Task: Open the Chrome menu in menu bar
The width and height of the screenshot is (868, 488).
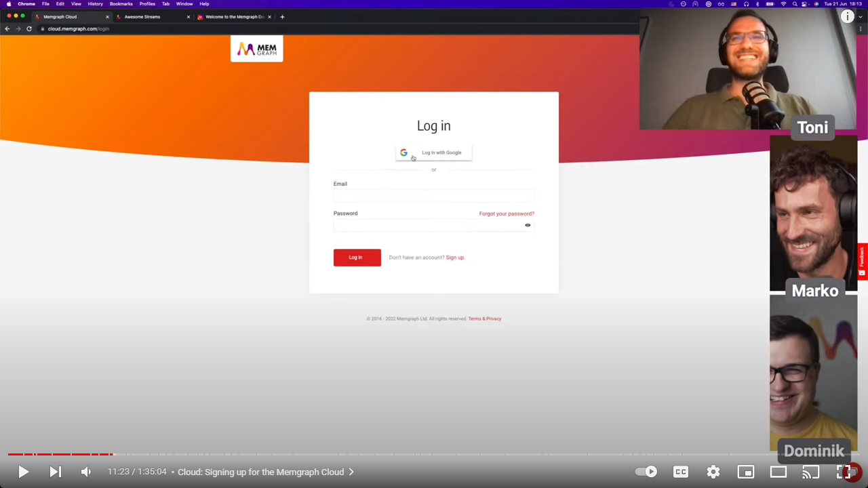Action: click(x=26, y=3)
